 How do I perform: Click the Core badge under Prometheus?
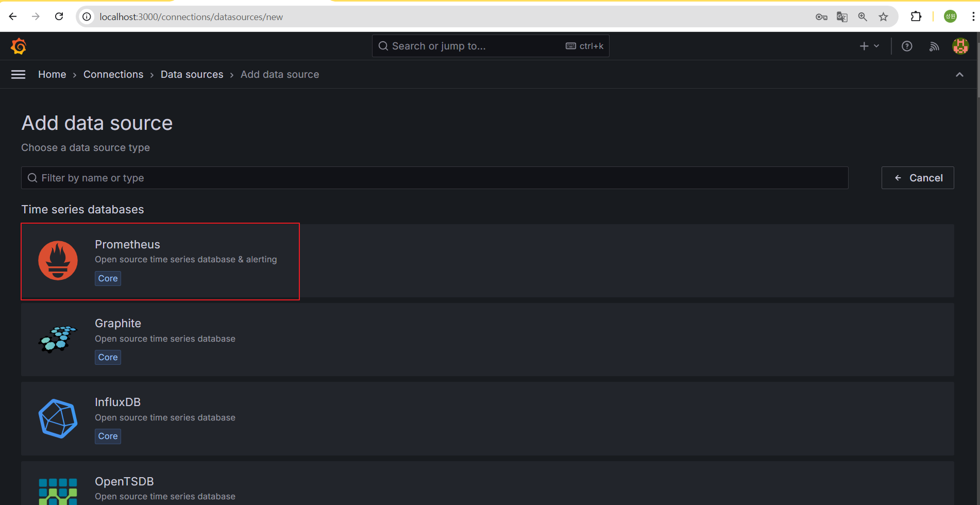(x=108, y=278)
